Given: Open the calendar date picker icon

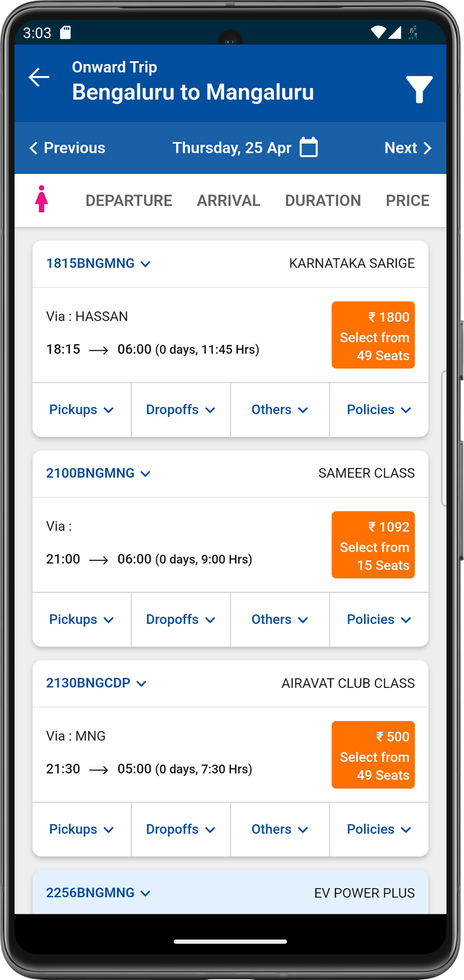Looking at the screenshot, I should [x=308, y=147].
